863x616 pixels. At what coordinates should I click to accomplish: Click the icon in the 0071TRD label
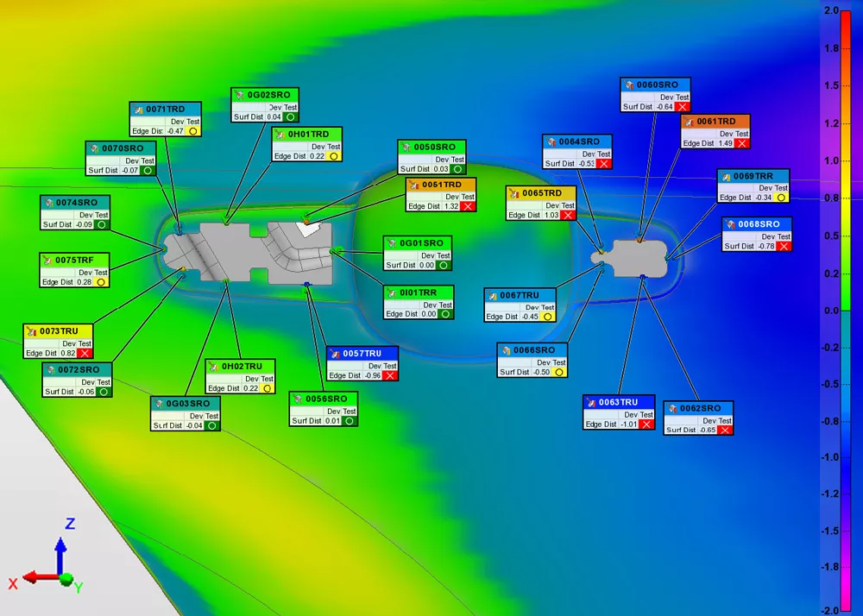[138, 109]
